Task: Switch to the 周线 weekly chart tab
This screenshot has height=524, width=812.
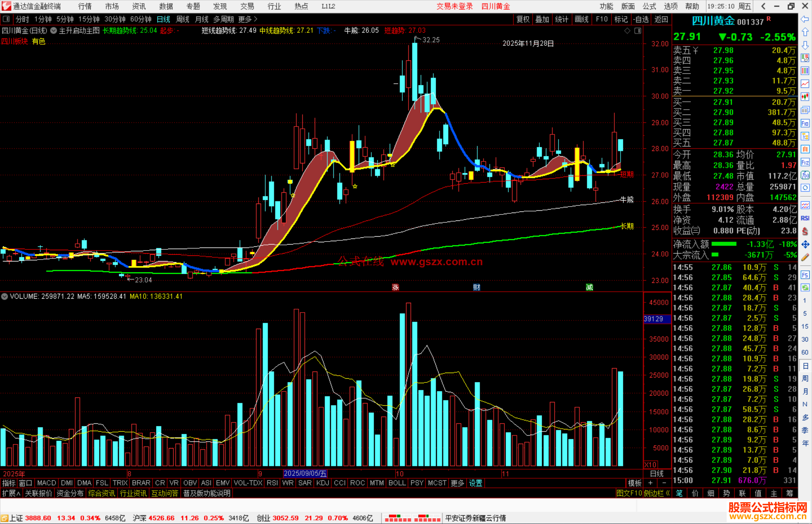Action: pyautogui.click(x=183, y=19)
